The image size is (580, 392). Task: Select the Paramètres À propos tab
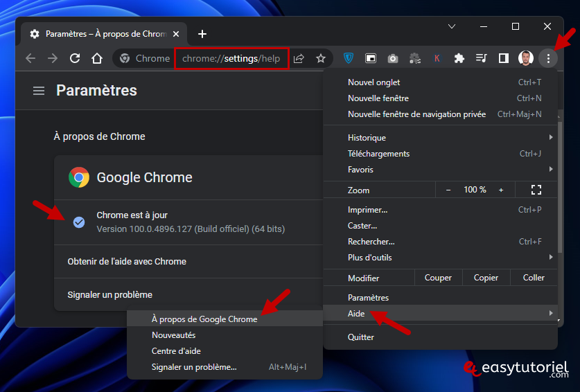click(x=104, y=34)
